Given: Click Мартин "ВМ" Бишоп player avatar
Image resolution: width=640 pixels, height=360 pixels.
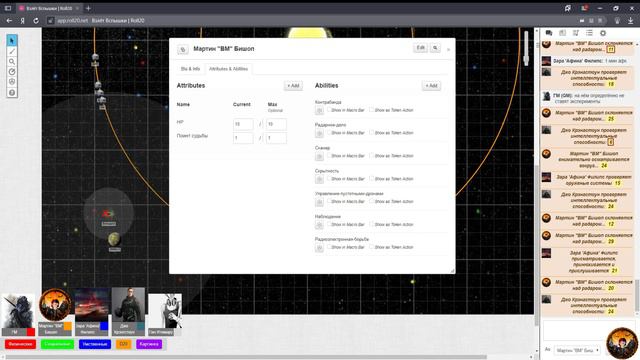Looking at the screenshot, I should pos(55,304).
